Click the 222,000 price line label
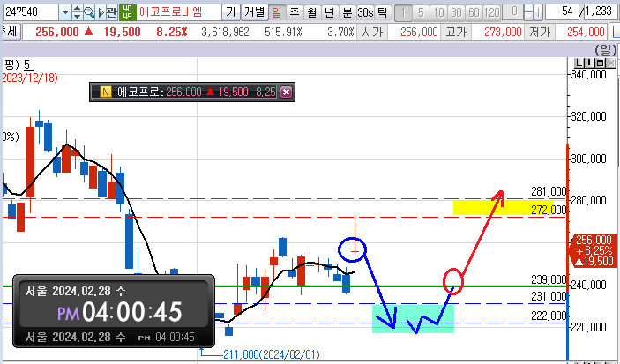The height and width of the screenshot is (364, 620). 549,316
